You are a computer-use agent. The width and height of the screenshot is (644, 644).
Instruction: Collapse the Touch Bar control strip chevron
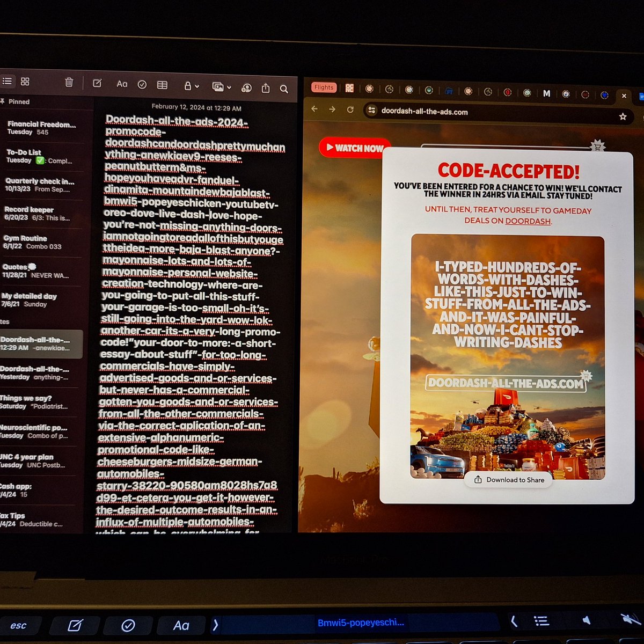pyautogui.click(x=514, y=621)
